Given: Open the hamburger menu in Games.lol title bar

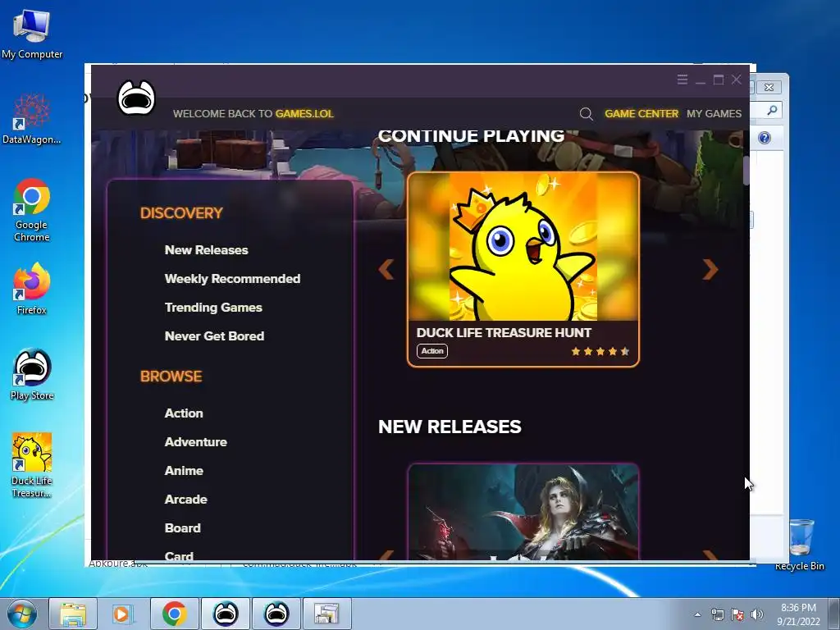Looking at the screenshot, I should click(x=682, y=80).
